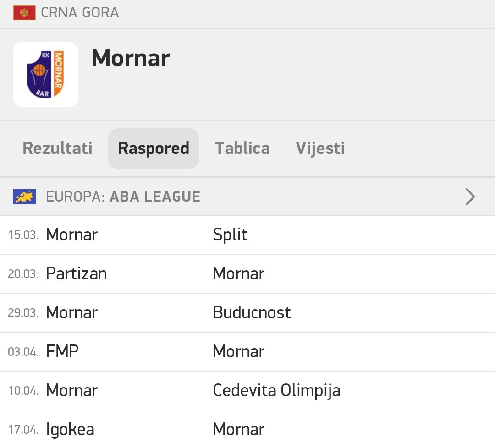Select the Raspored tab
This screenshot has height=448, width=495.
154,148
